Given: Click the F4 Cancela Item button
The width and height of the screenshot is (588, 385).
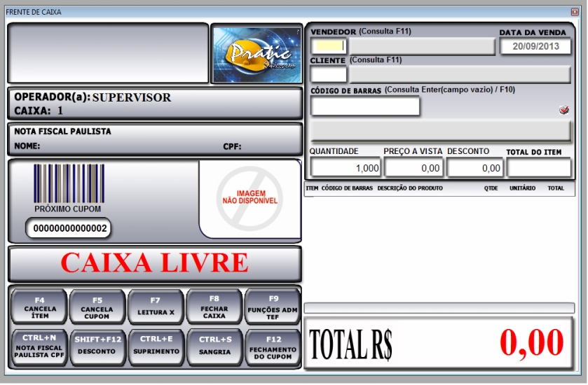Looking at the screenshot, I should tap(39, 307).
